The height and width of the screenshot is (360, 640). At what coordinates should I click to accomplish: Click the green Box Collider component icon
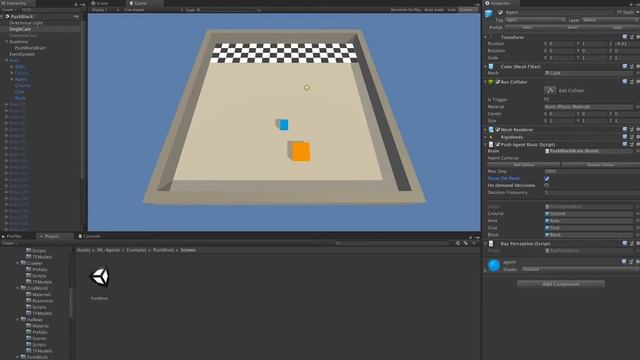491,82
